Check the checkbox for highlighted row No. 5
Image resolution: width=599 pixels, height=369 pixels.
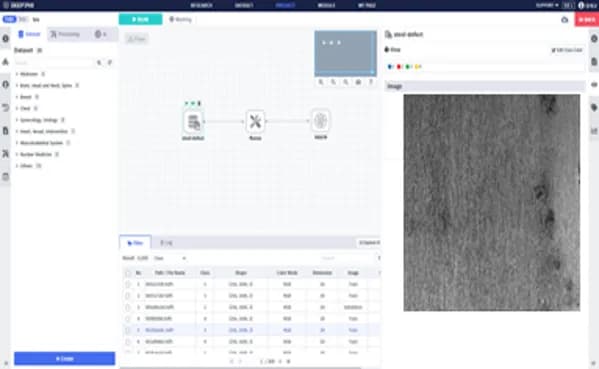tap(128, 330)
